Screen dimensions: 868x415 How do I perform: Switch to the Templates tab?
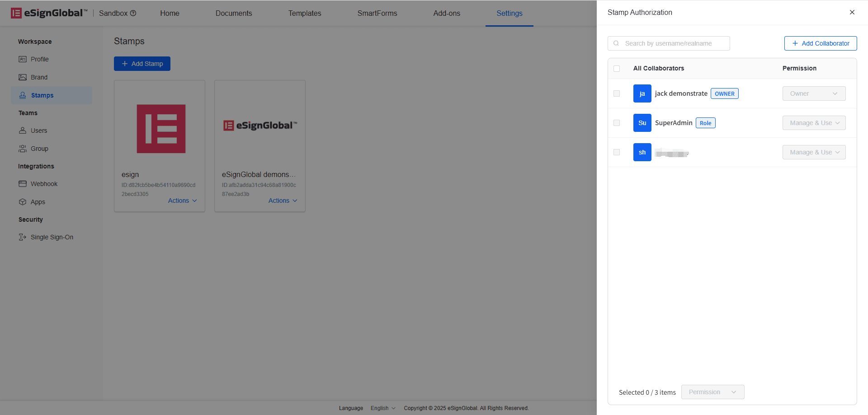pyautogui.click(x=305, y=13)
